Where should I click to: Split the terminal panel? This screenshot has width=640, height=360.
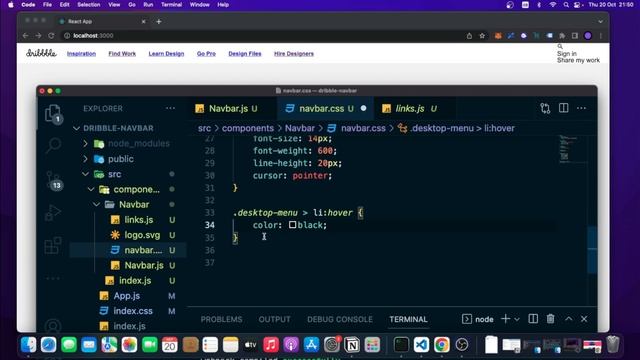tap(533, 319)
